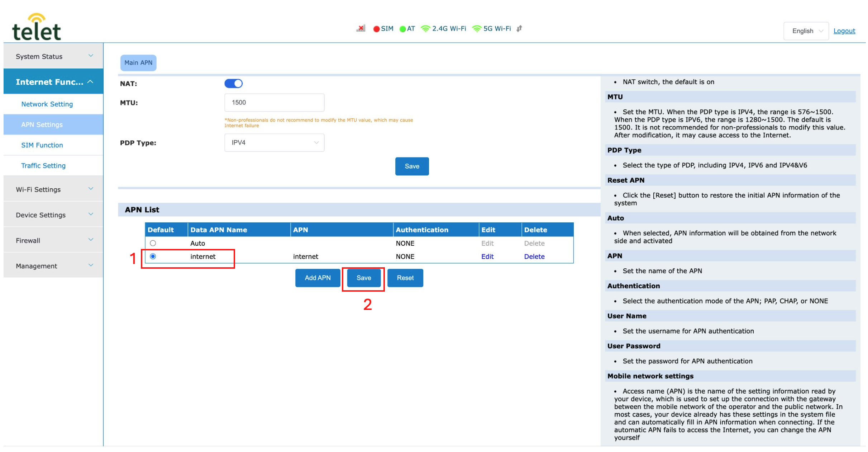Click the MTU input field
868x452 pixels.
coord(274,103)
